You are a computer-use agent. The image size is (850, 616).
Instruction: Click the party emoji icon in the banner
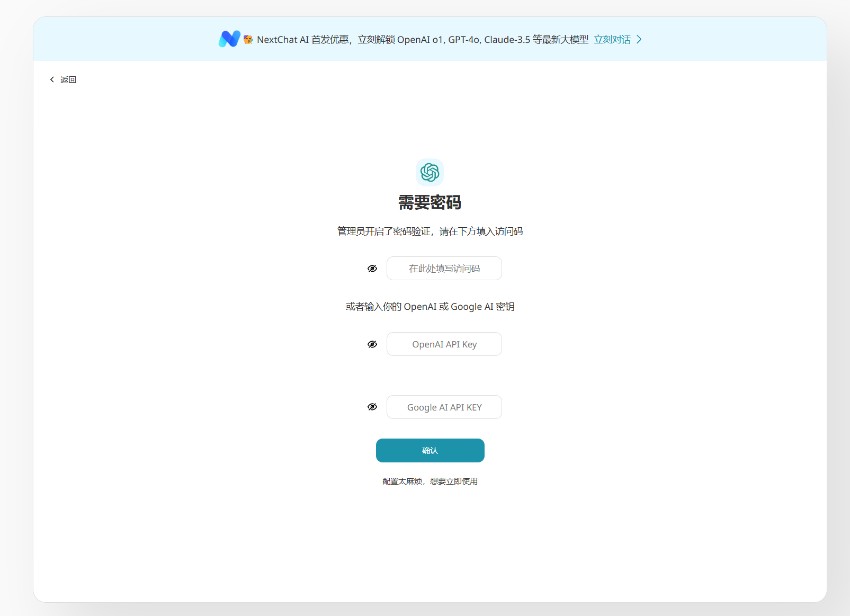248,39
